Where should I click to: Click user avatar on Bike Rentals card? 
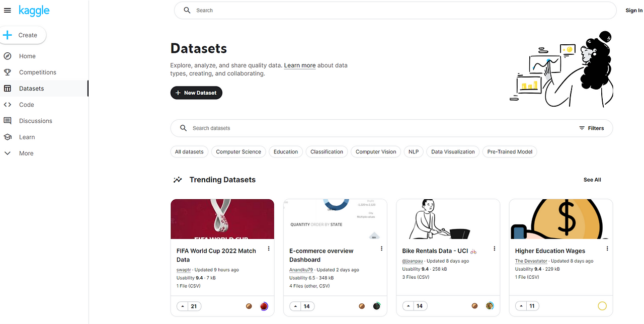(490, 306)
